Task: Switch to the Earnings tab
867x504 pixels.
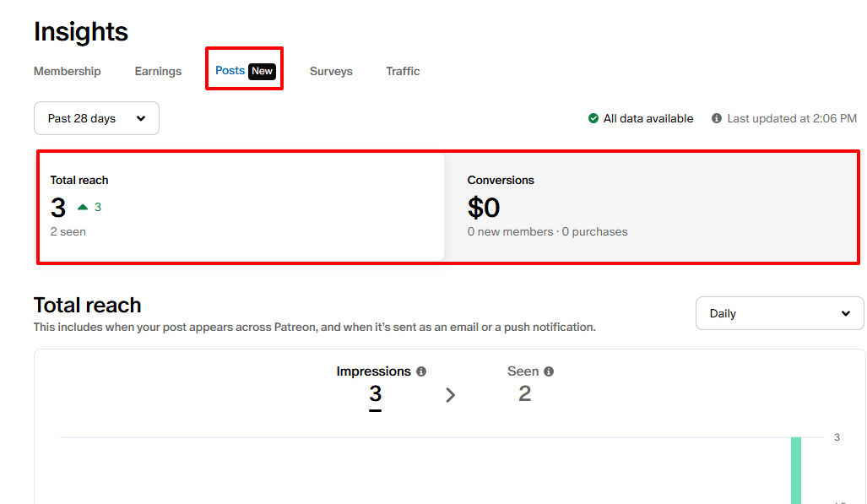Action: click(158, 72)
